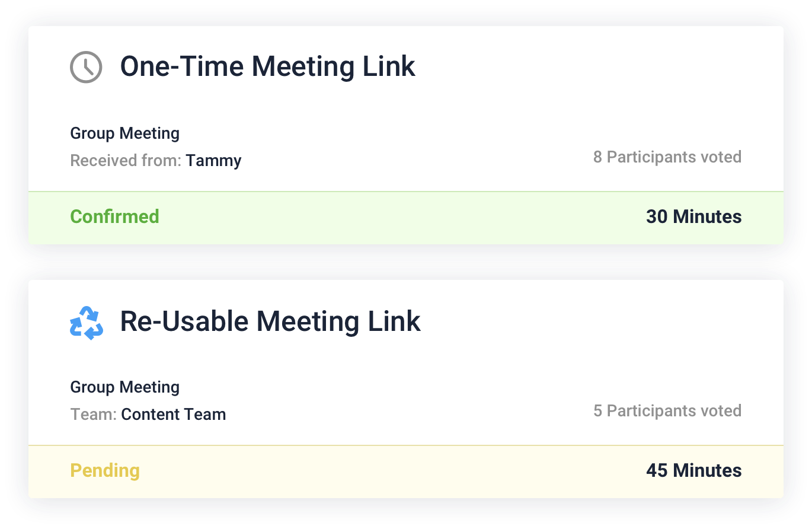812x529 pixels.
Task: Click empty space right of Re-Usable Meeting Link title
Action: [x=593, y=321]
